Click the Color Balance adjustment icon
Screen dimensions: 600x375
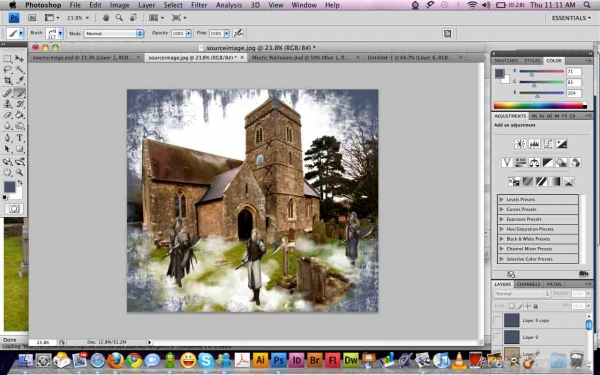pos(534,163)
